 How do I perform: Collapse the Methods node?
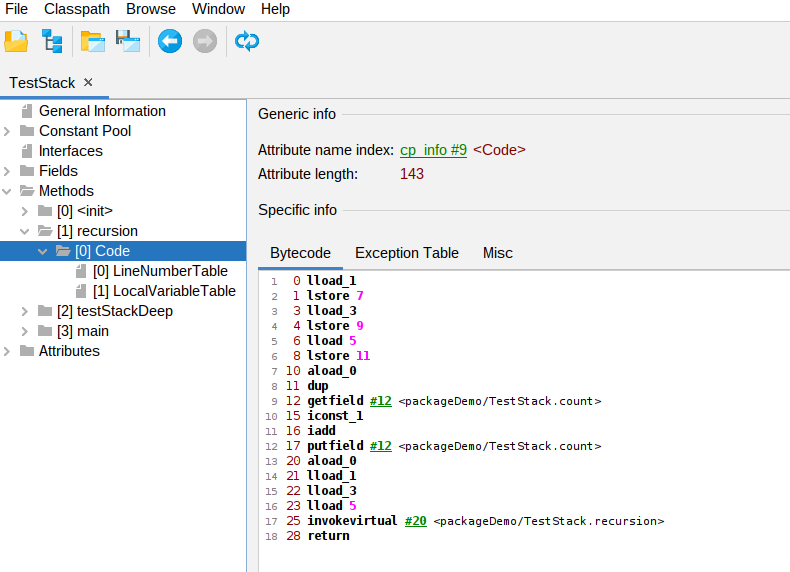[7, 191]
